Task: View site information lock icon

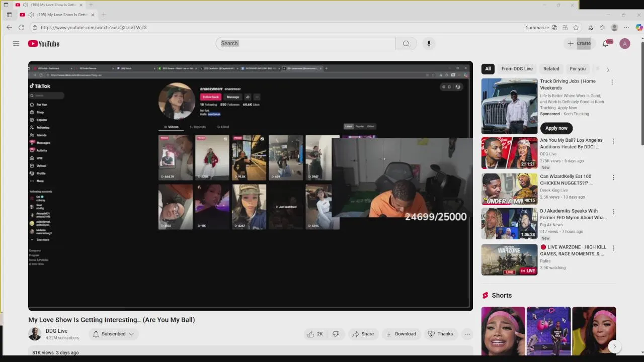Action: point(35,27)
